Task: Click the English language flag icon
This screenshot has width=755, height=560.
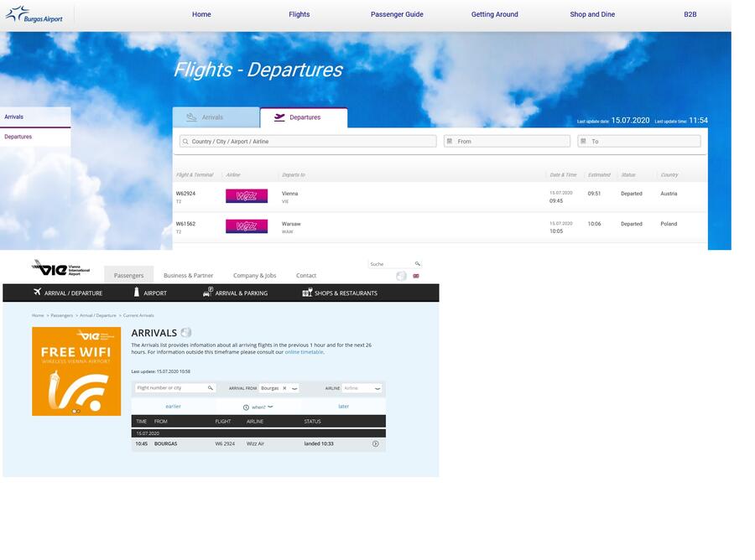Action: tap(416, 276)
